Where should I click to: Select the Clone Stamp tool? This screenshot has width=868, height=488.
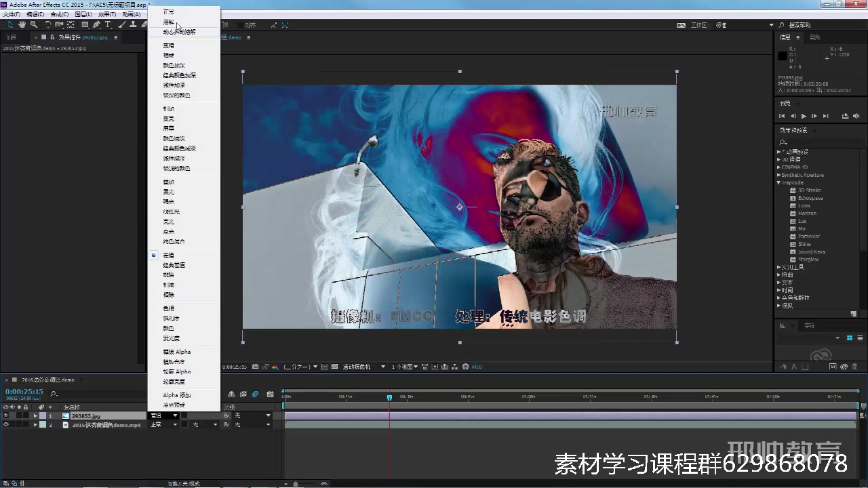(133, 24)
